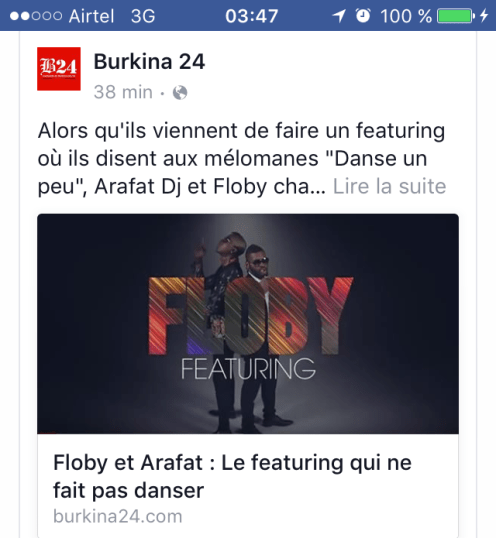Viewport: 496px width, 538px height.
Task: Tap the location arrow status icon
Action: (x=339, y=16)
